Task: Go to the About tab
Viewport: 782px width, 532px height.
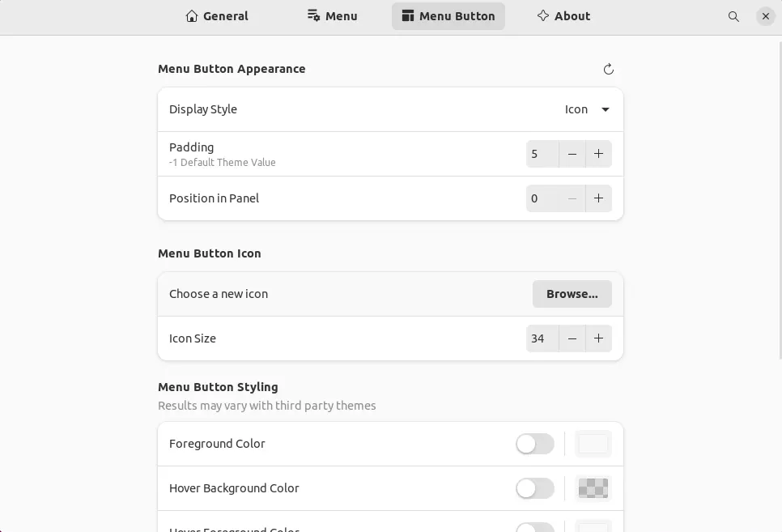Action: point(563,16)
